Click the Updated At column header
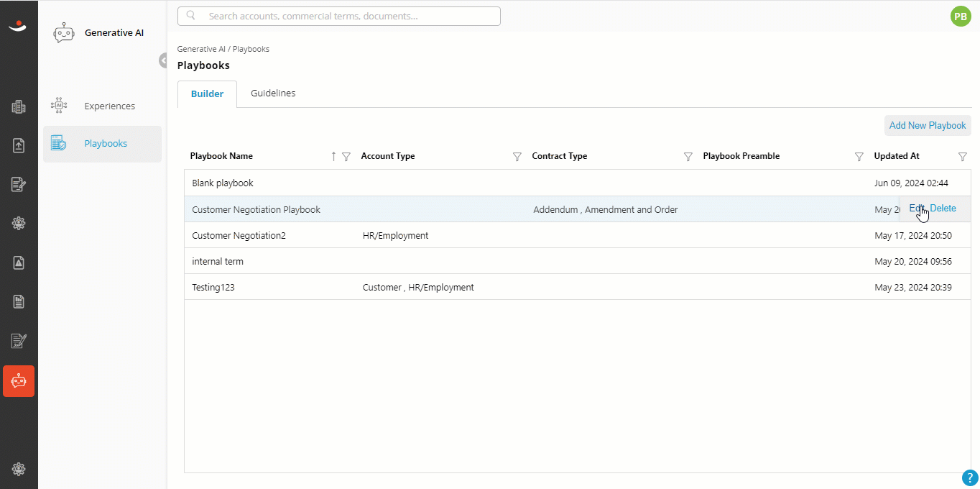Image resolution: width=980 pixels, height=489 pixels. tap(897, 156)
